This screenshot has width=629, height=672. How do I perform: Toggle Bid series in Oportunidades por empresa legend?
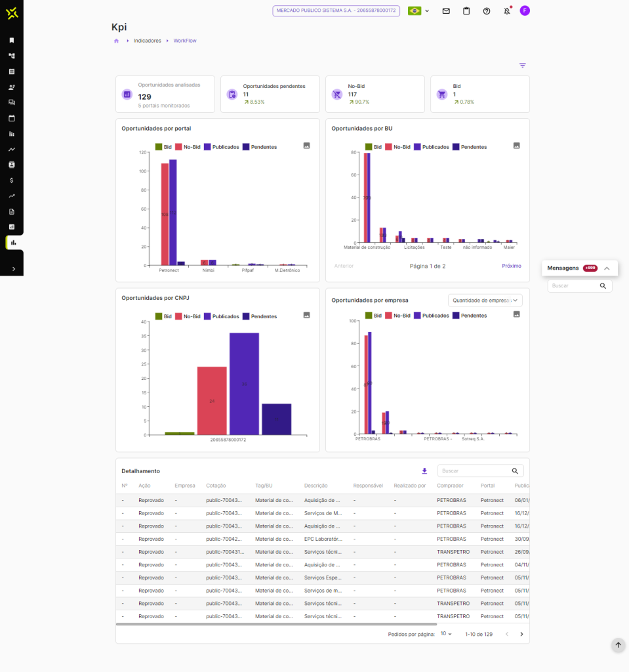click(373, 316)
